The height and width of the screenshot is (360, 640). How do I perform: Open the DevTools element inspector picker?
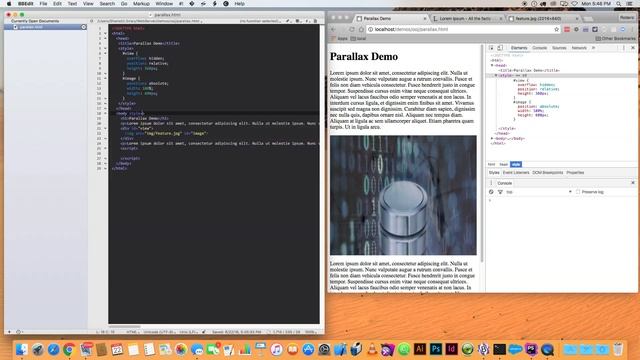[491, 48]
